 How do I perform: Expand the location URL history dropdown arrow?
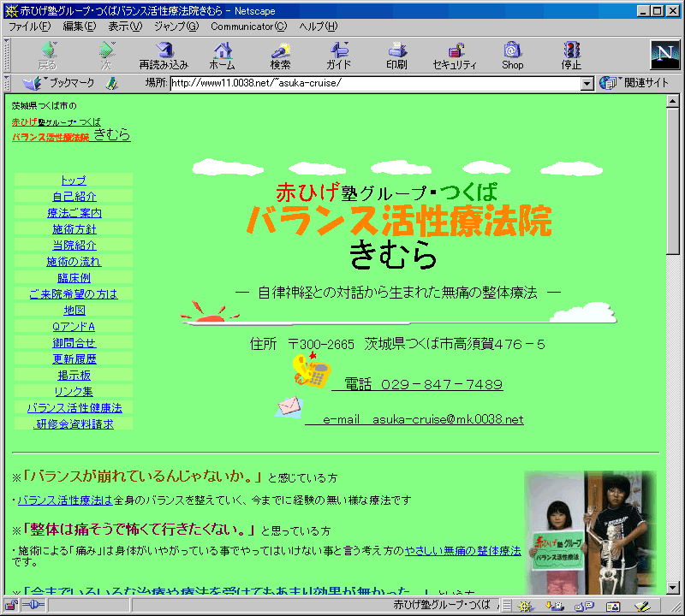click(x=587, y=83)
